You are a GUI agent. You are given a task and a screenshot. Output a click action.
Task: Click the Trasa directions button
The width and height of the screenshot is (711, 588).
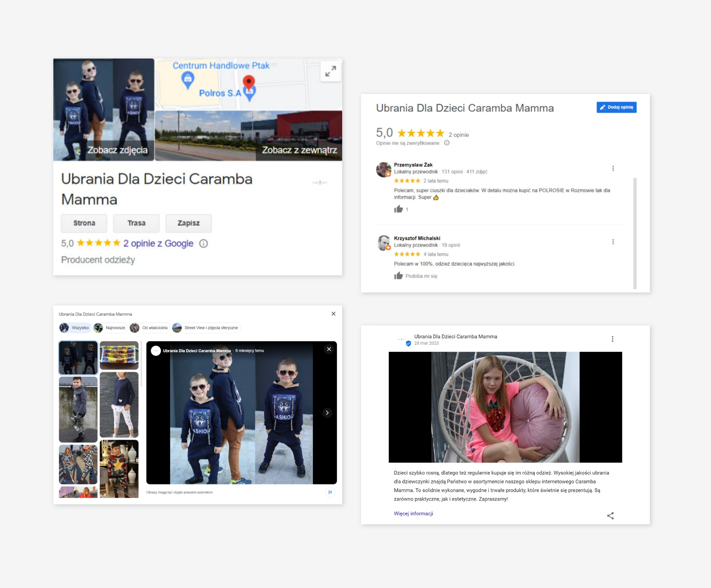pos(136,223)
